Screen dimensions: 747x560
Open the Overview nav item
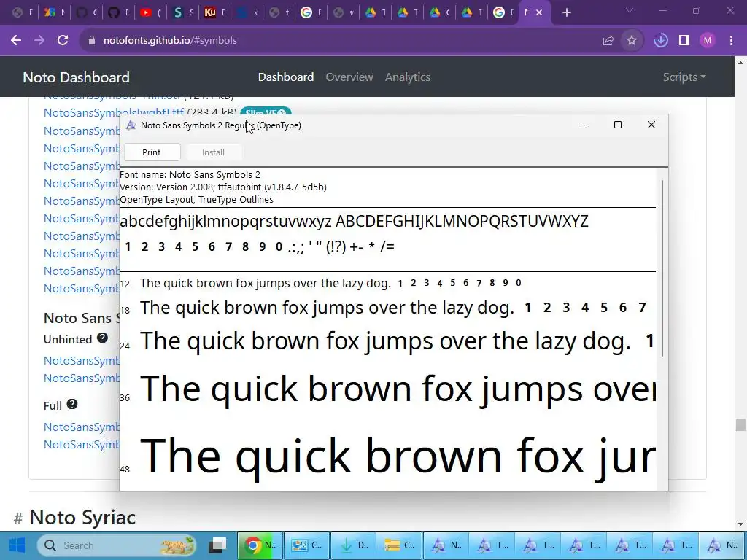coord(349,77)
